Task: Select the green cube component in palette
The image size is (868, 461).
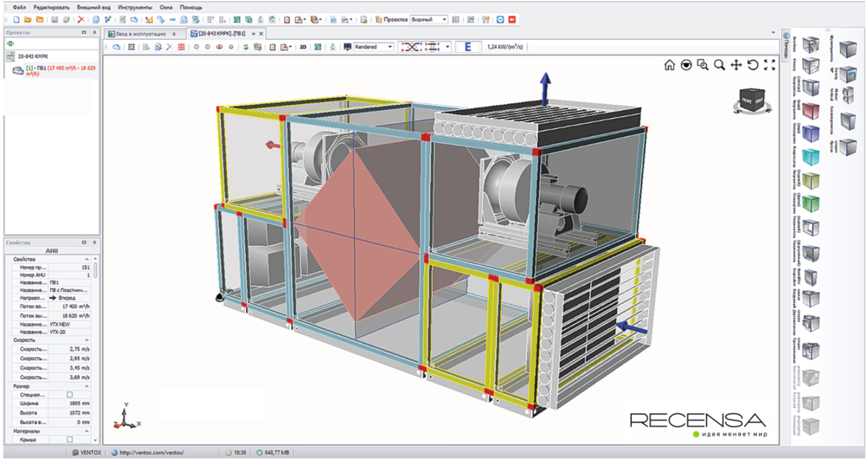Action: pyautogui.click(x=810, y=204)
